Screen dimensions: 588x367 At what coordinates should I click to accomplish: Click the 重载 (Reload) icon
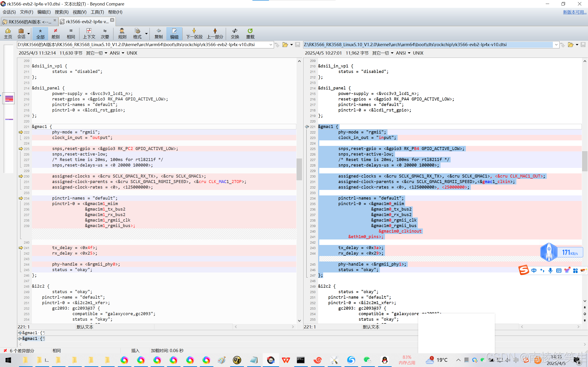point(250,33)
